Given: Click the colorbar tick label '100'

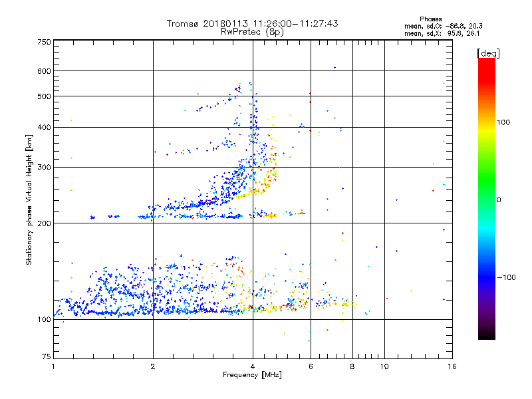Looking at the screenshot, I should (x=503, y=122).
